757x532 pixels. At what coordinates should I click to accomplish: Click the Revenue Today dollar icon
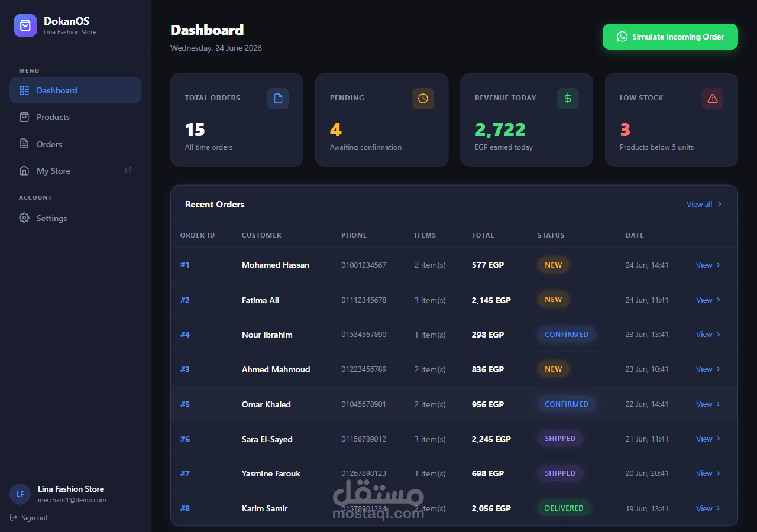(568, 99)
